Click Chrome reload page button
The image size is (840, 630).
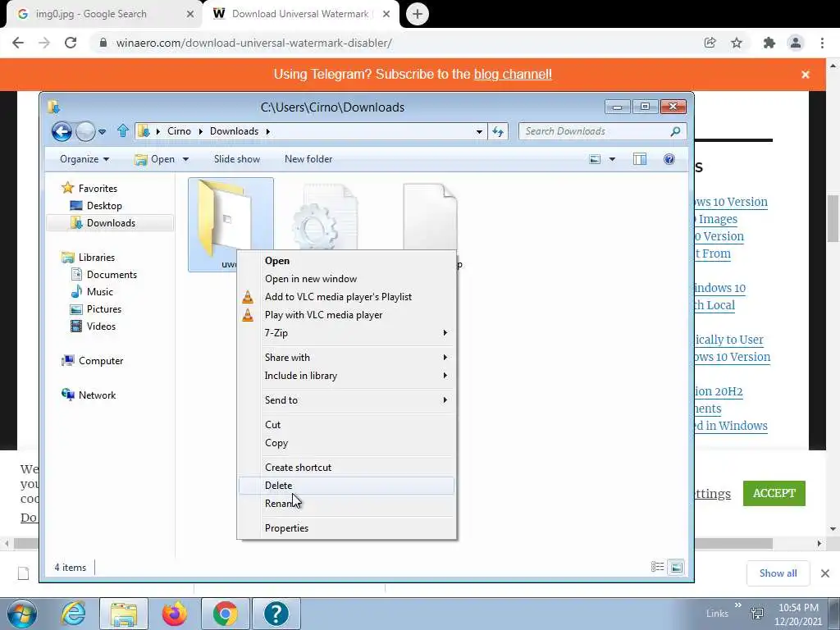click(71, 43)
